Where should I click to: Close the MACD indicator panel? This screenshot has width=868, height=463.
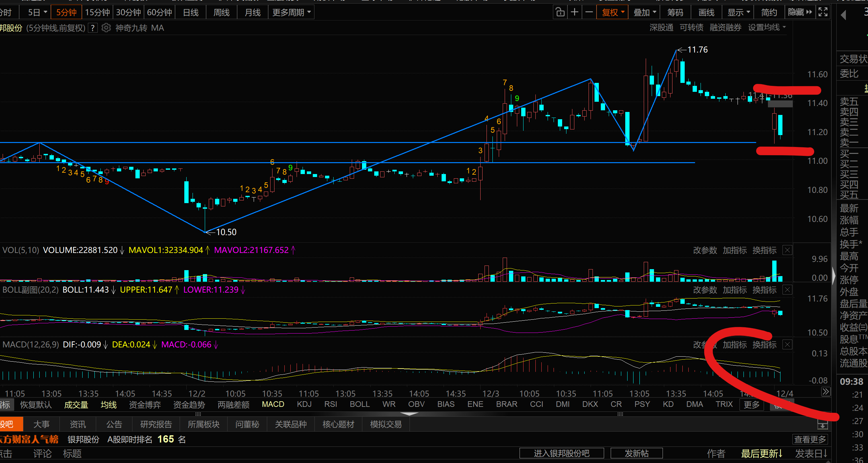[787, 345]
